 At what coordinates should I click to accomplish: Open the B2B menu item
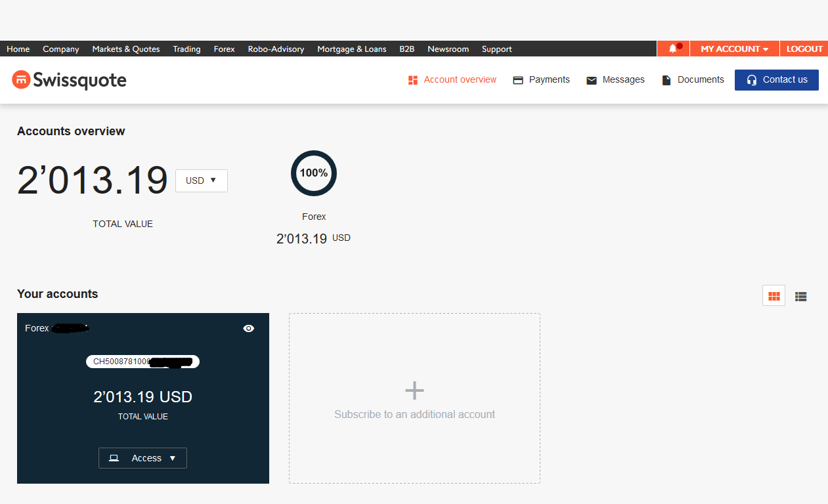406,49
